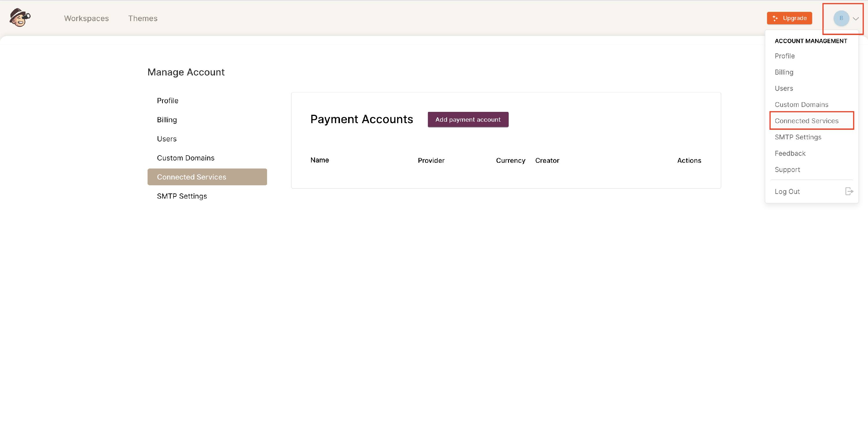Collapse the account dropdown chevron
Screen dimensions: 868x446
(x=856, y=18)
